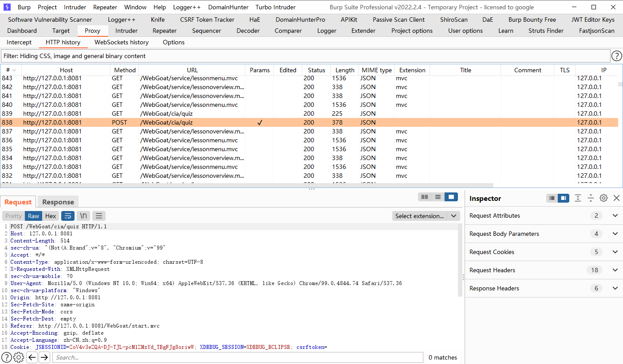The width and height of the screenshot is (623, 364).
Task: Open proxy Options sub-tab
Action: click(173, 42)
